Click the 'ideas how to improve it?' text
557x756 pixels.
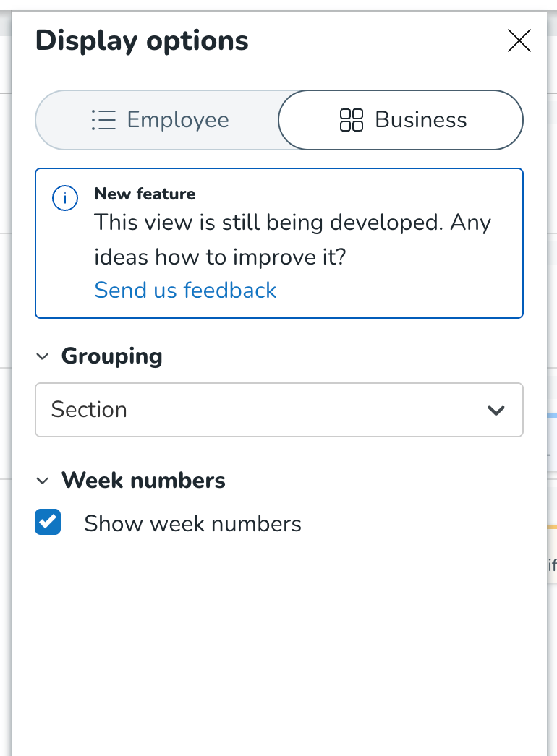220,257
